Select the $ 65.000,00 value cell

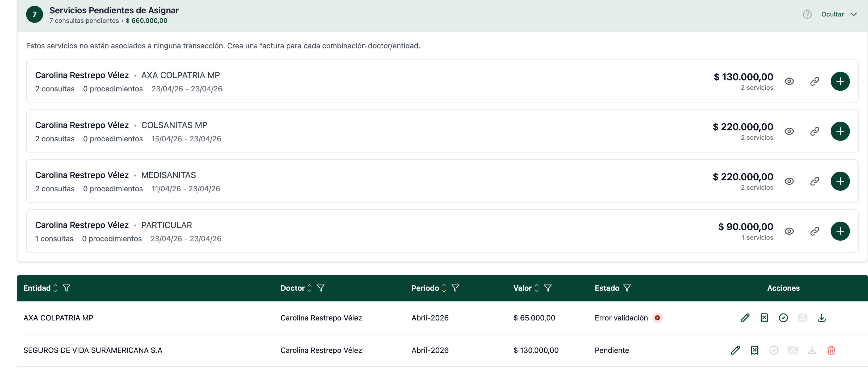click(534, 318)
